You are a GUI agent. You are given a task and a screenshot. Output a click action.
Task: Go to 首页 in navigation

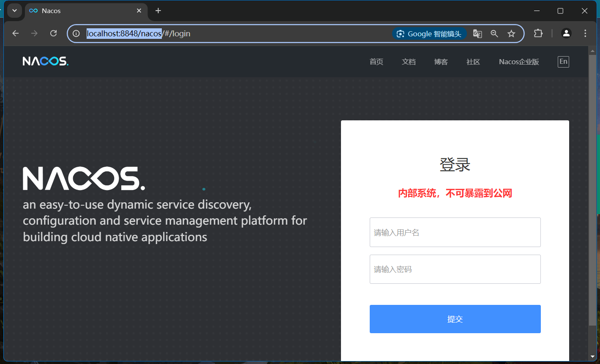pos(376,62)
